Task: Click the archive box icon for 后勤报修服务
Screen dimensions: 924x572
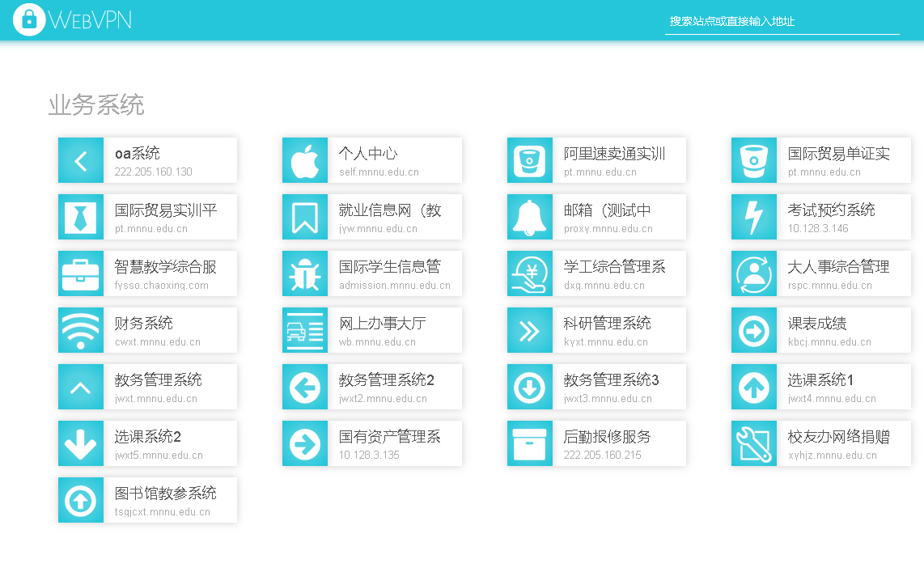Action: click(x=530, y=444)
